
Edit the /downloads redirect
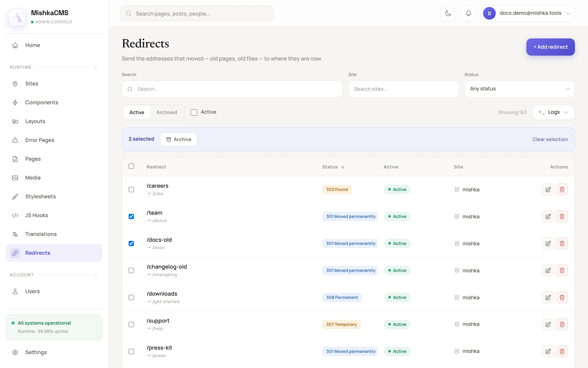[548, 297]
